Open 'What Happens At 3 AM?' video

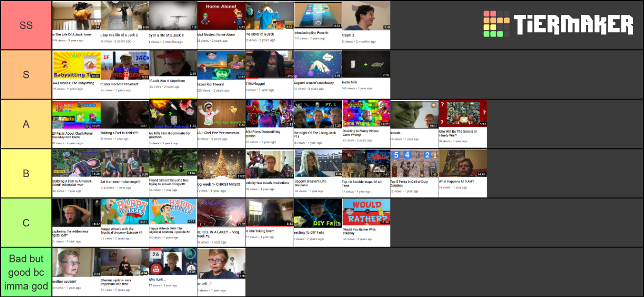pos(462,173)
